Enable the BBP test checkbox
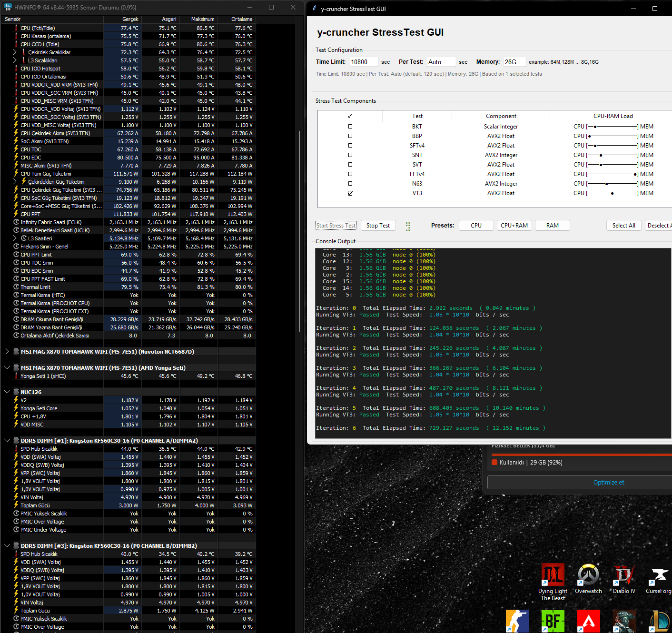This screenshot has height=633, width=672. [350, 136]
